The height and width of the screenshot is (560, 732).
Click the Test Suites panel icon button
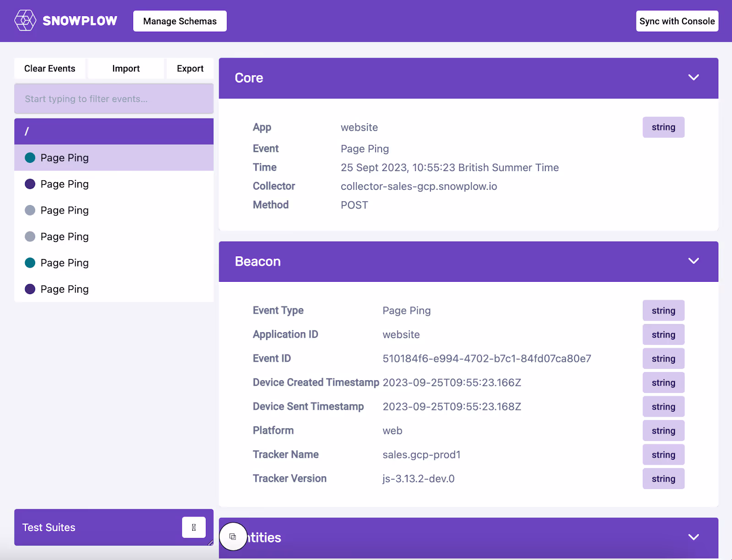tap(194, 528)
